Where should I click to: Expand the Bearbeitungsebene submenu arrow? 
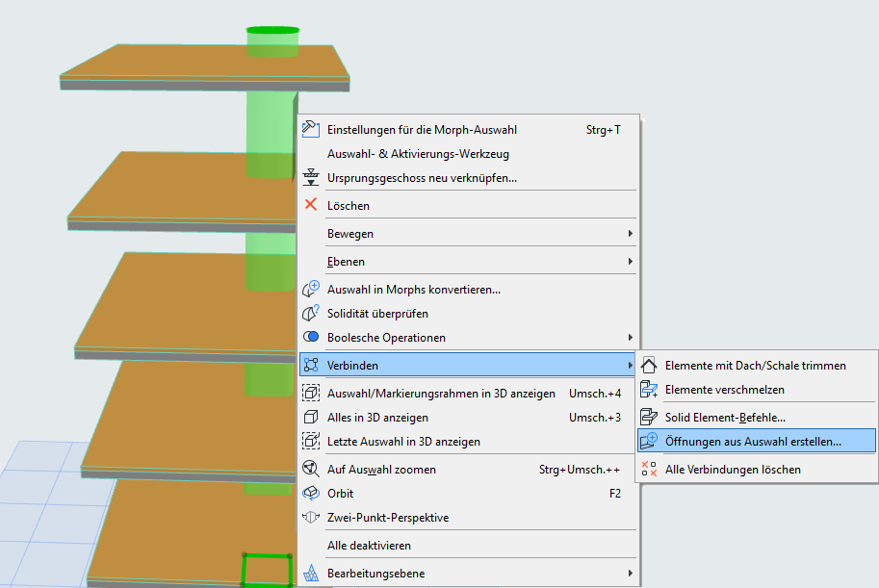click(630, 573)
